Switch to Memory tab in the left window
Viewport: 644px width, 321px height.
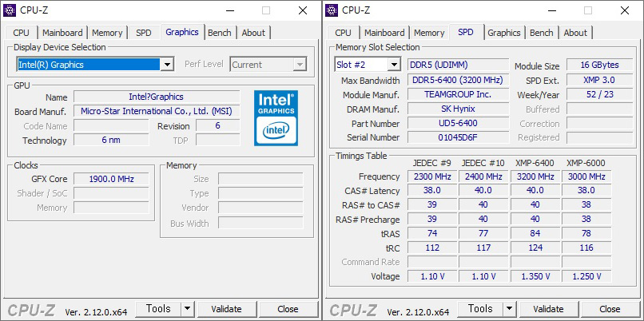pos(107,33)
